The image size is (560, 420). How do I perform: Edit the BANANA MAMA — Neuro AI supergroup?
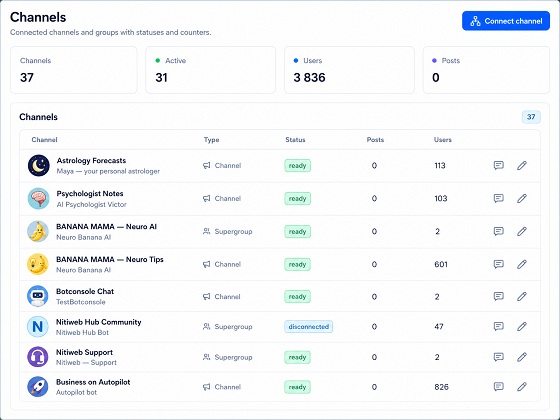[522, 231]
